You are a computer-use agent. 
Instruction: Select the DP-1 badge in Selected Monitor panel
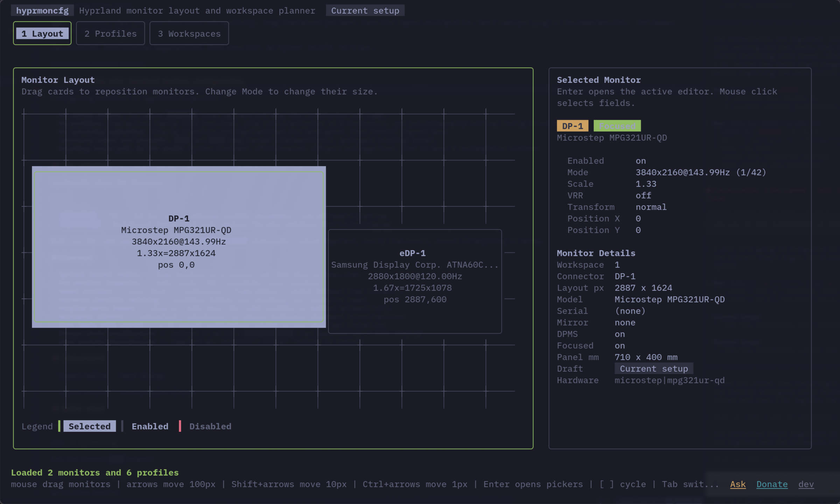[572, 126]
